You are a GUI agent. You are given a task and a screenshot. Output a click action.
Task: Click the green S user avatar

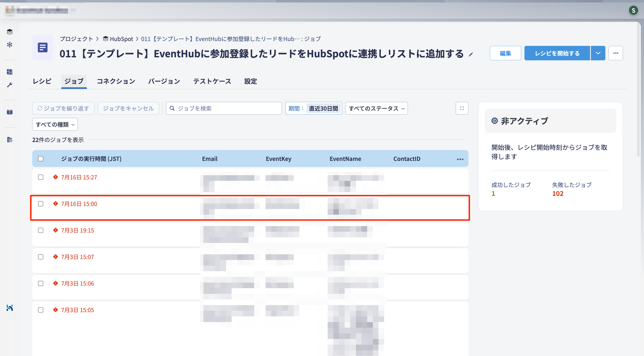tap(633, 10)
